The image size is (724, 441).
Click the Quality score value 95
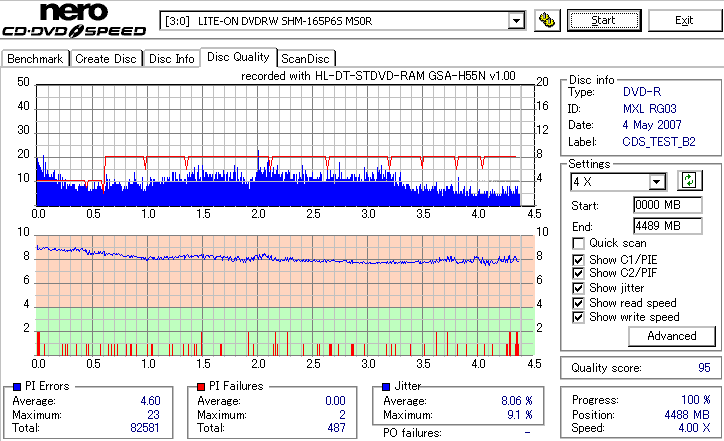[704, 368]
